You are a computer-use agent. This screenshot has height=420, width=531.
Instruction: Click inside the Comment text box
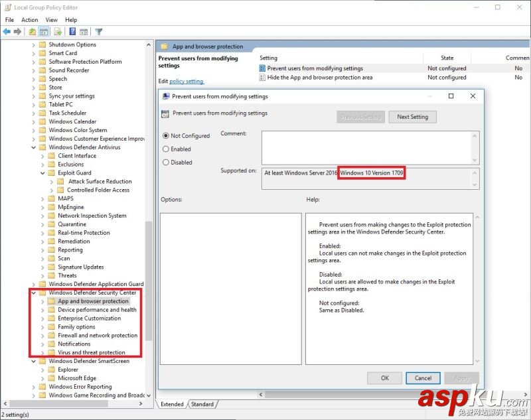coord(366,148)
